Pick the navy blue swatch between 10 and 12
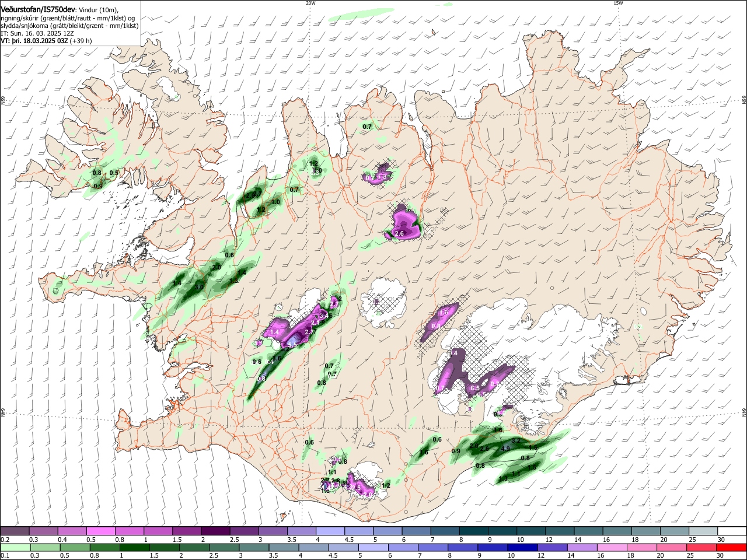 pos(522,548)
